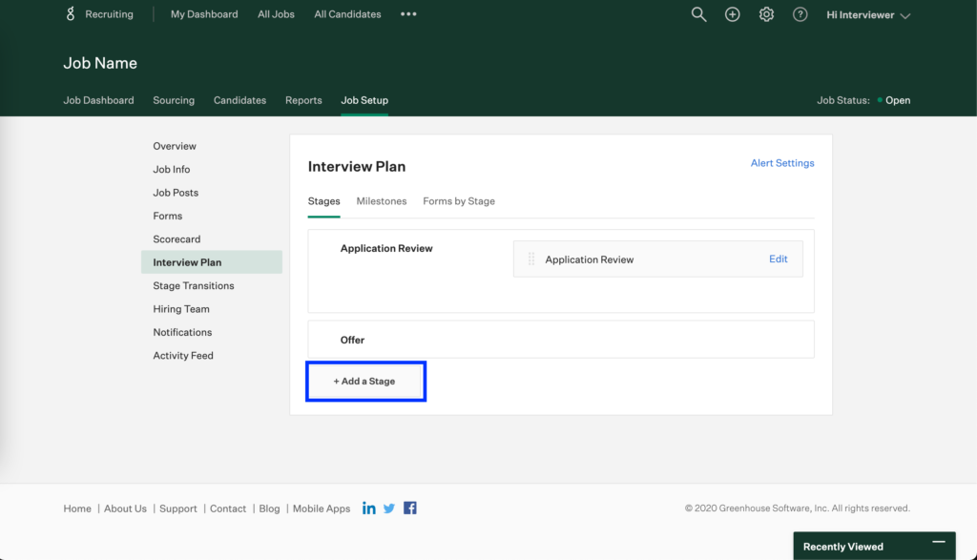Select Scorecard in the sidebar
Viewport: 977px width, 560px height.
click(x=177, y=239)
